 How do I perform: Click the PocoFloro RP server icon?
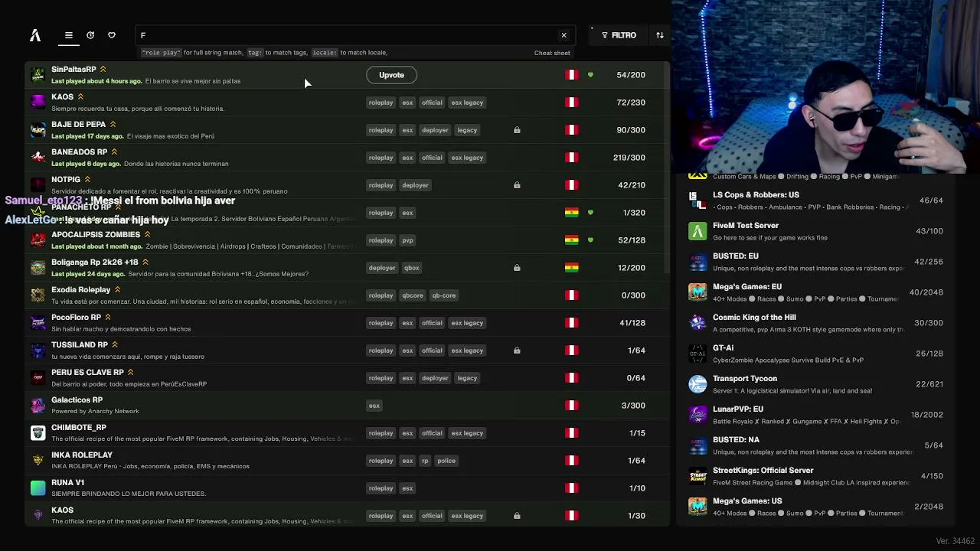(x=38, y=323)
